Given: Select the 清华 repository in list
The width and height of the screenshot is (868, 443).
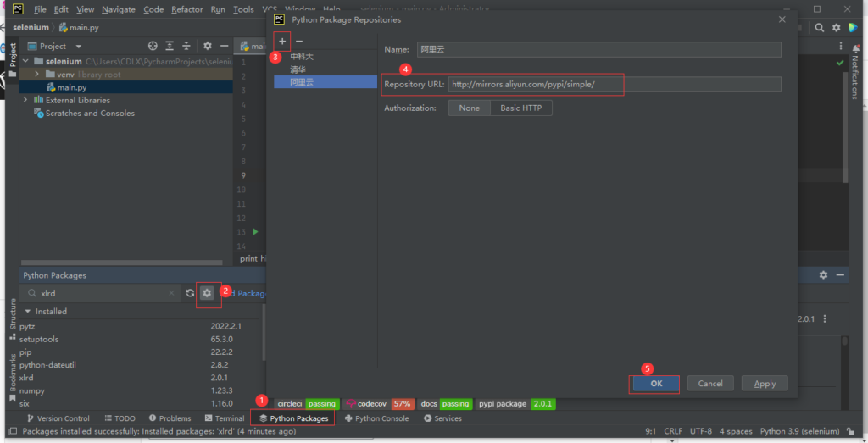Looking at the screenshot, I should (x=298, y=69).
